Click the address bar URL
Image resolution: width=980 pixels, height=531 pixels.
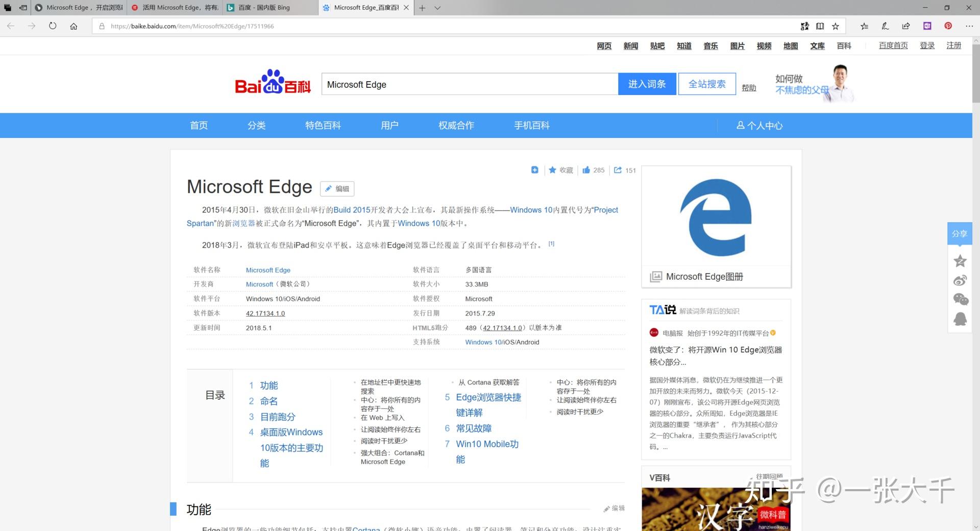(192, 26)
